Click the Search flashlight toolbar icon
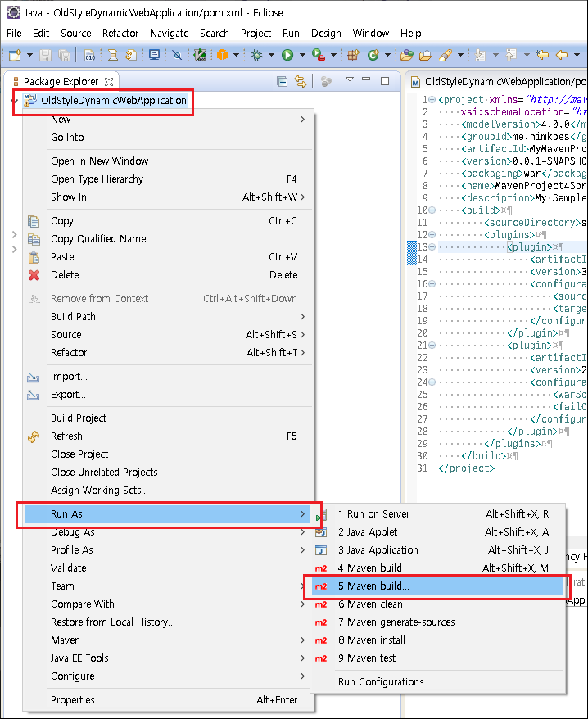The image size is (588, 719). pyautogui.click(x=445, y=56)
